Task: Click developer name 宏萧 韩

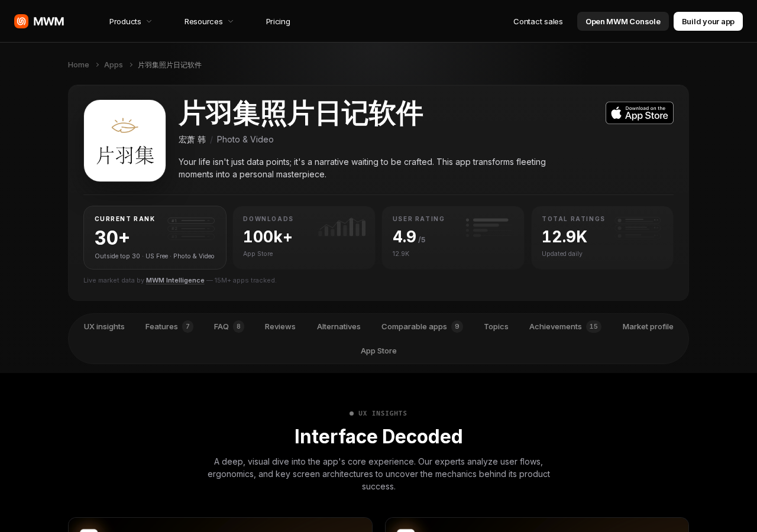Action: [192, 140]
